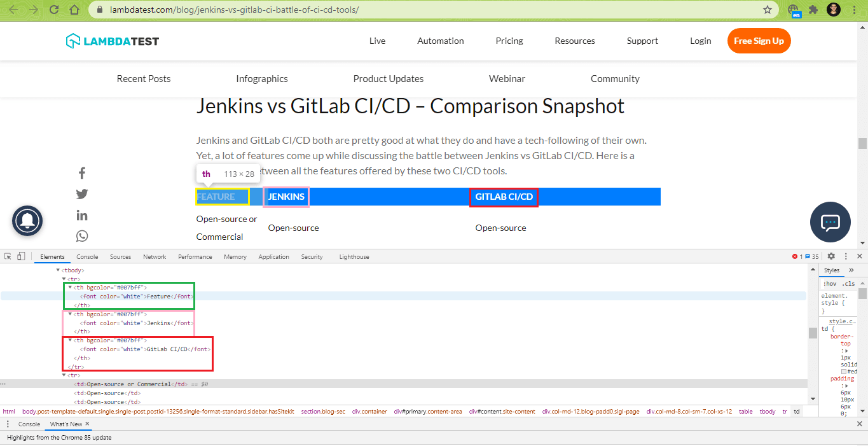View site security lock info
Screen dimensions: 868x446
coord(99,10)
